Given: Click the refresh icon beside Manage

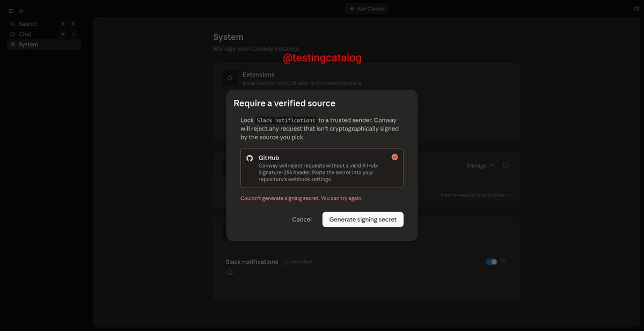Looking at the screenshot, I should point(505,165).
